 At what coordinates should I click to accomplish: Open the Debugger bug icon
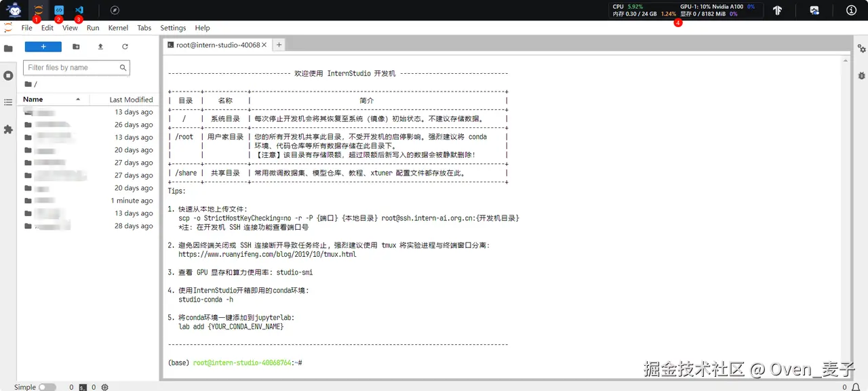tap(861, 75)
